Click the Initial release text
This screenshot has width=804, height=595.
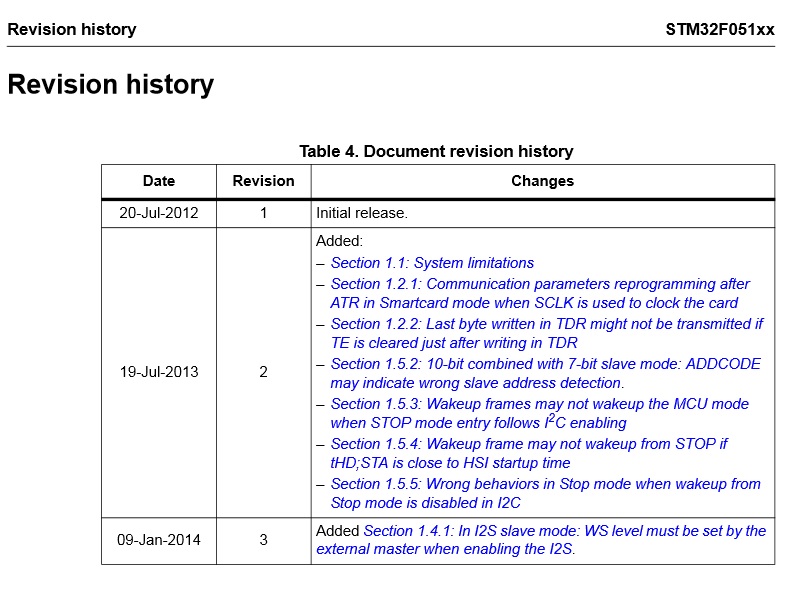[x=362, y=213]
